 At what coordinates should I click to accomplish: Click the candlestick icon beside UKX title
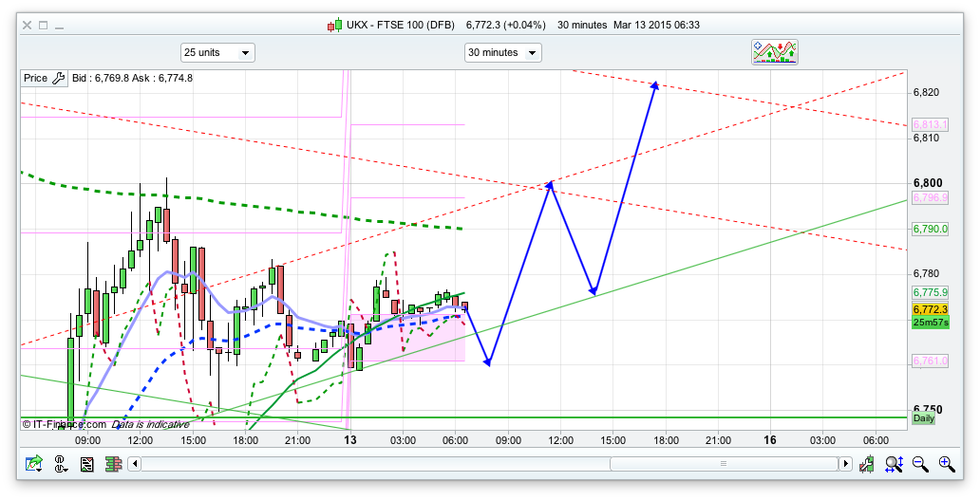(333, 25)
